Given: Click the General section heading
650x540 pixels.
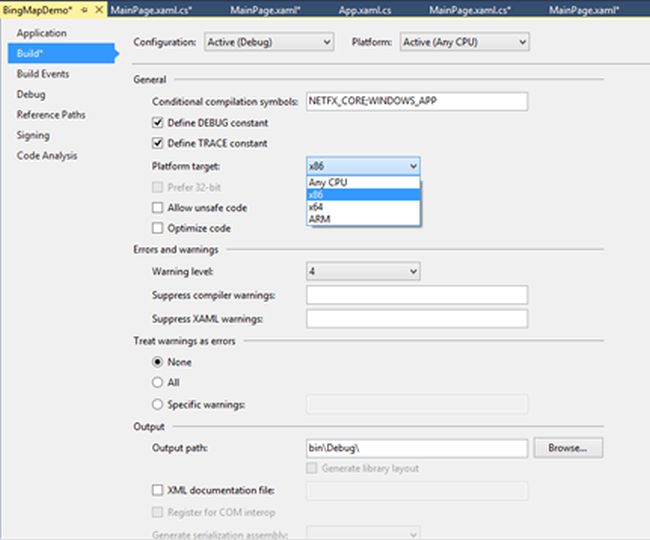Looking at the screenshot, I should (150, 80).
